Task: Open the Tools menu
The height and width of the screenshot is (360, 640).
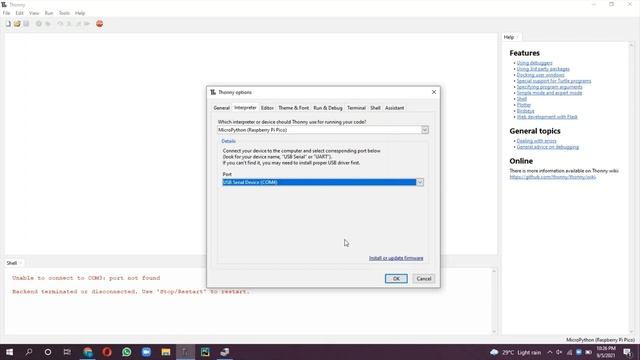Action: click(x=64, y=13)
